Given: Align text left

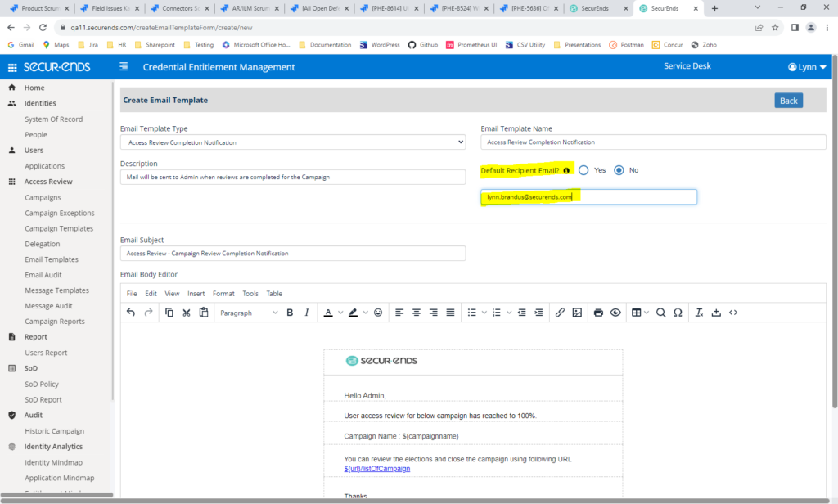Looking at the screenshot, I should [399, 313].
